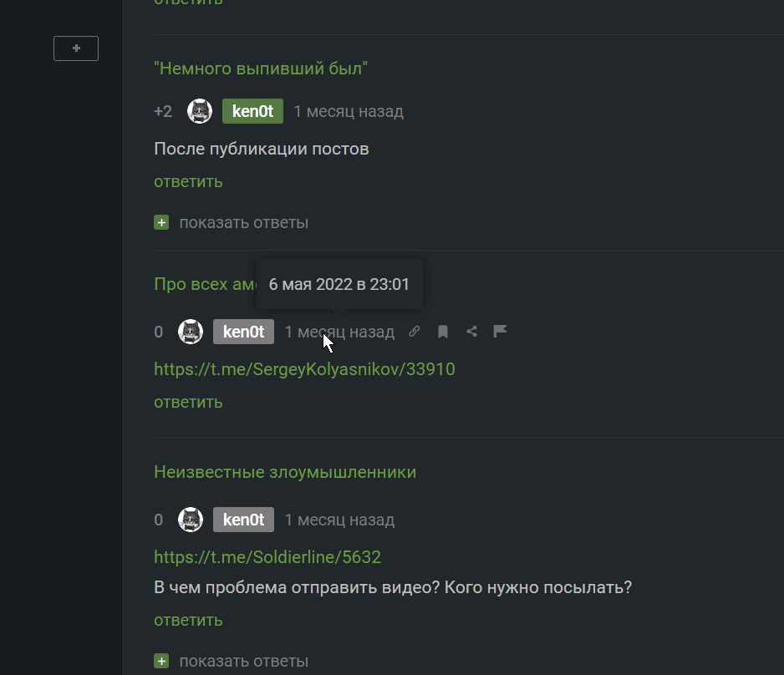This screenshot has width=784, height=675.
Task: Click the share icon on the comment
Action: pyautogui.click(x=472, y=332)
